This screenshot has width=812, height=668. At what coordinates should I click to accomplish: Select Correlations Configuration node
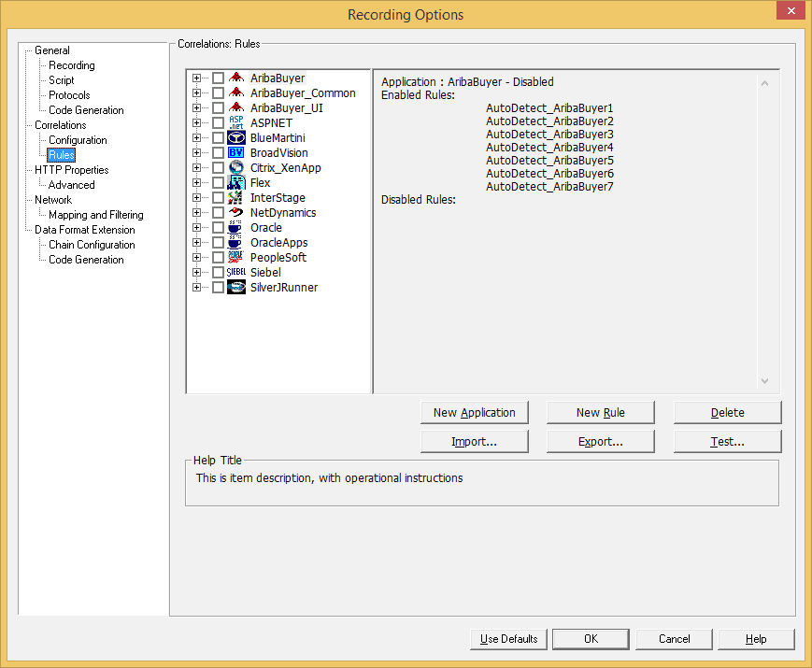(x=78, y=140)
